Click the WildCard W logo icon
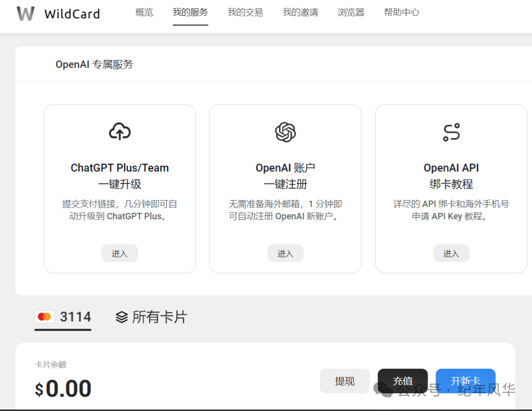Screen dimensions: 532x411 click(x=25, y=13)
